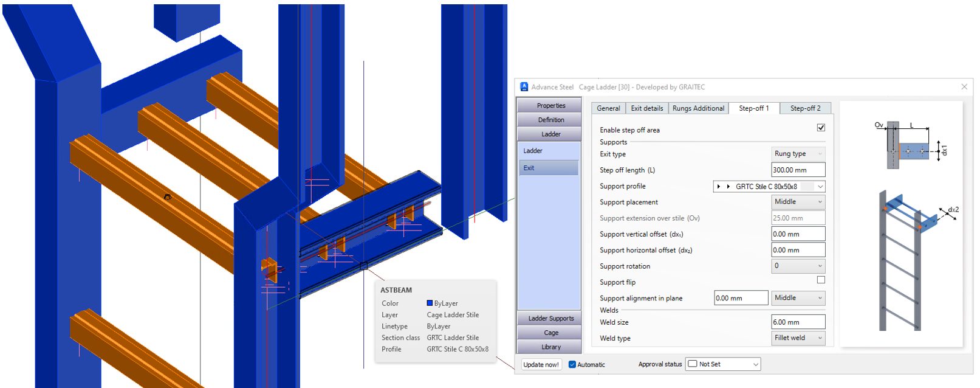
Task: Edit the Support alignment in plane value
Action: click(741, 298)
